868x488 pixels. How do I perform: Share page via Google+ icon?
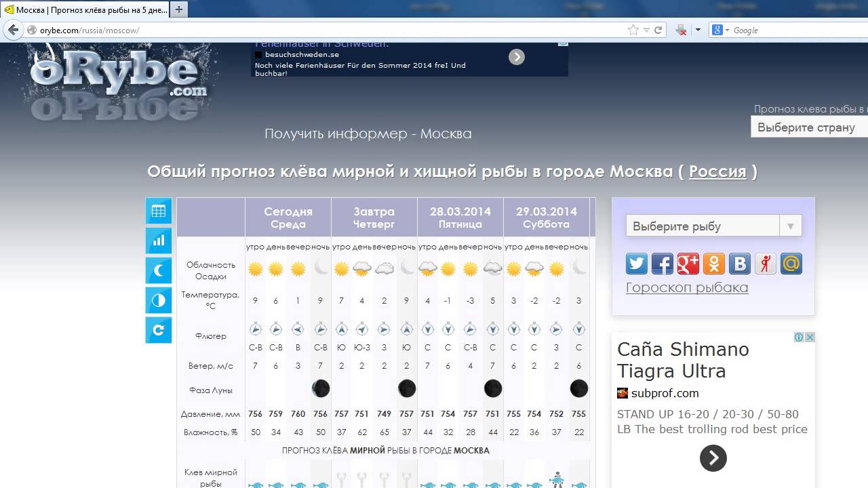pyautogui.click(x=688, y=263)
